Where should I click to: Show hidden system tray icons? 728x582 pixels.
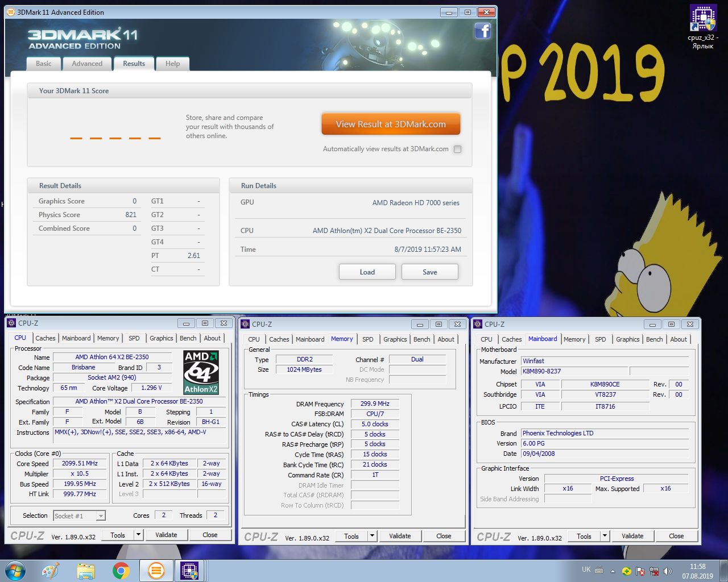(x=613, y=571)
